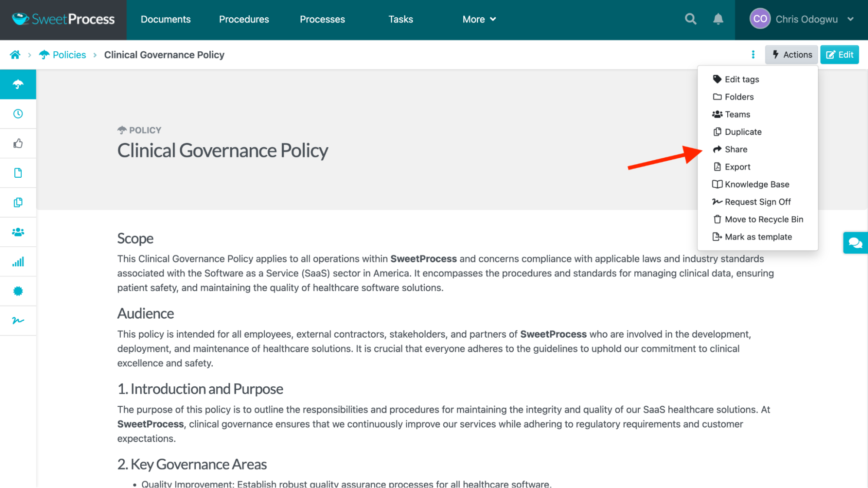Open the Policies breadcrumb link
Image resolution: width=868 pixels, height=488 pixels.
(69, 55)
